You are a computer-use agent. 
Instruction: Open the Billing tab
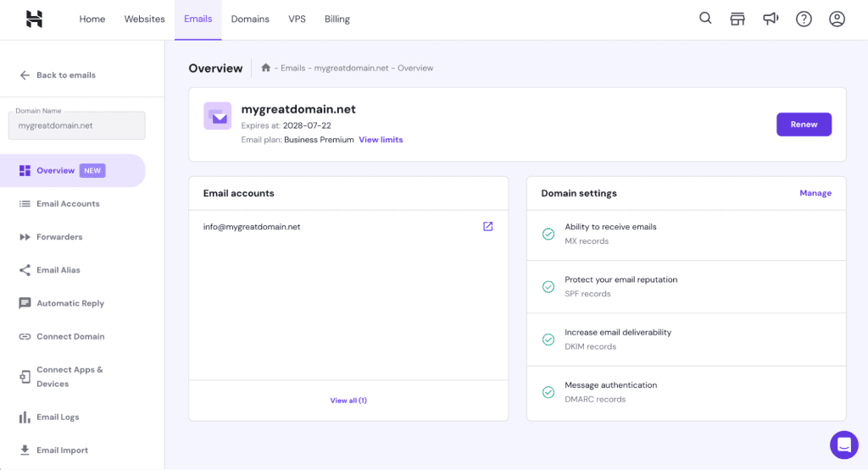[x=337, y=19]
